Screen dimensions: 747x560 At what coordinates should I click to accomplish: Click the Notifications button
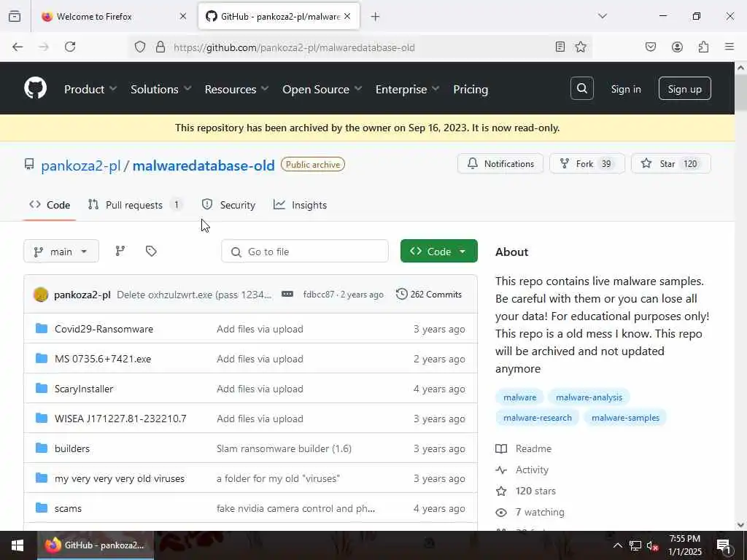click(500, 163)
